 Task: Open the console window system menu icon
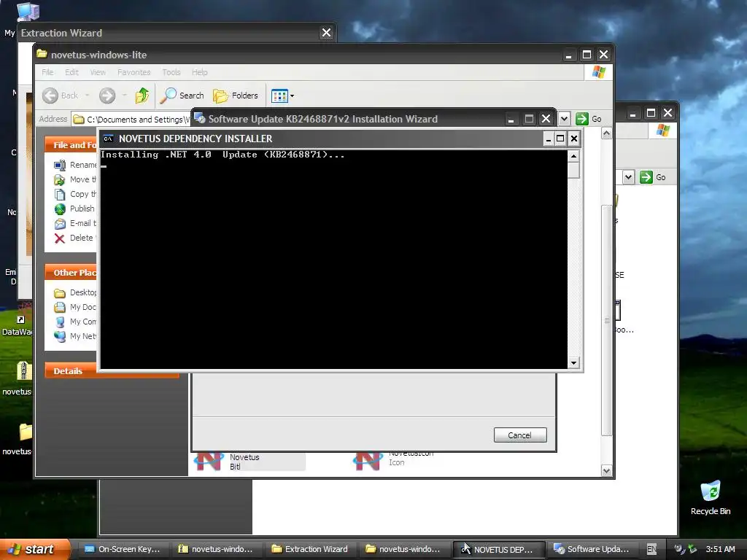(109, 139)
